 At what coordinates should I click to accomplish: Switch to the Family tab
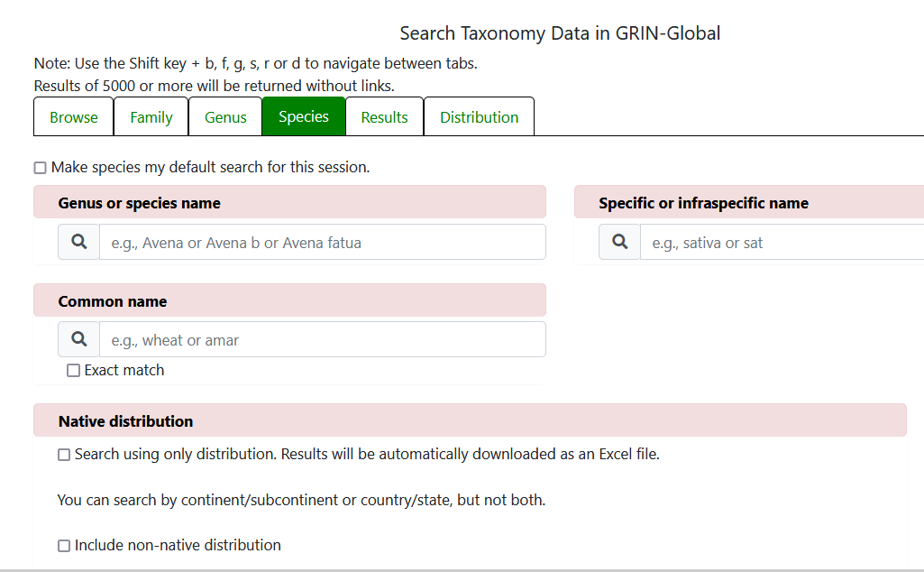click(x=151, y=116)
